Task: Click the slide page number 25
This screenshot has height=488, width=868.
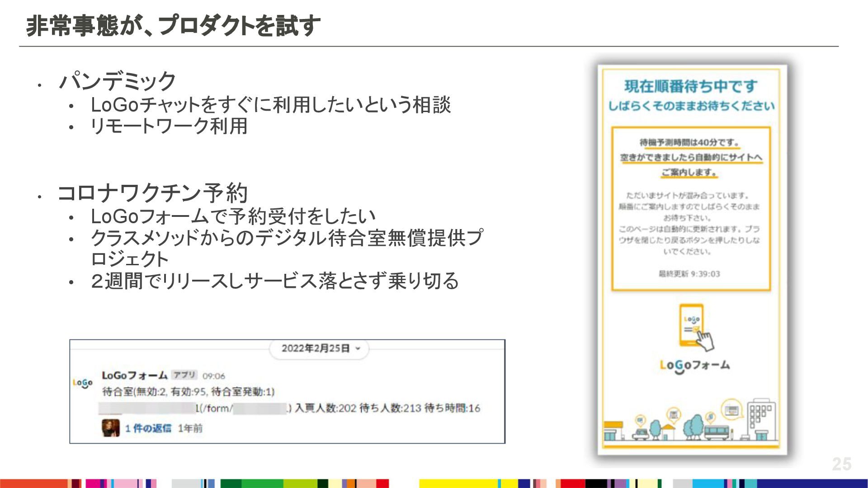Action: (x=841, y=464)
